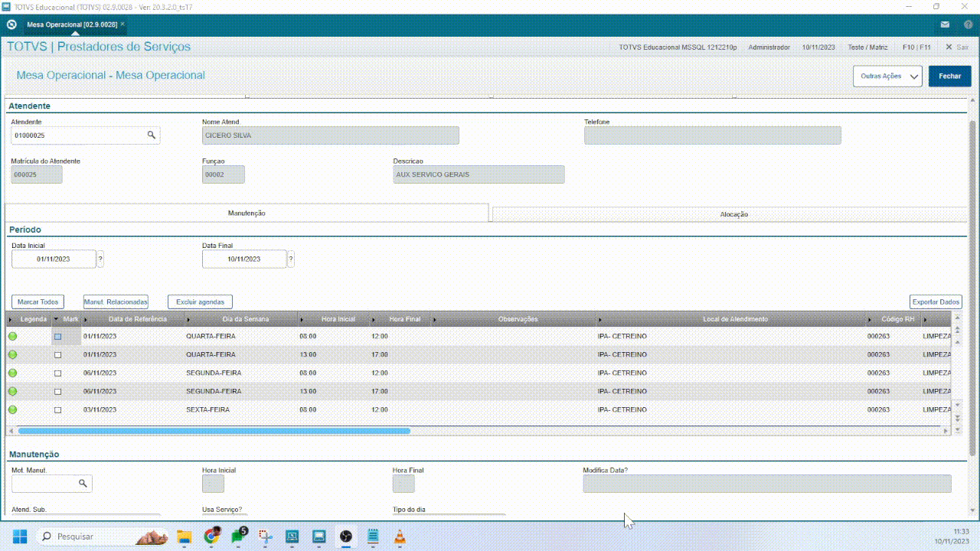Close the Mesa Operacional tab with x
The image size is (980, 551).
coord(122,24)
